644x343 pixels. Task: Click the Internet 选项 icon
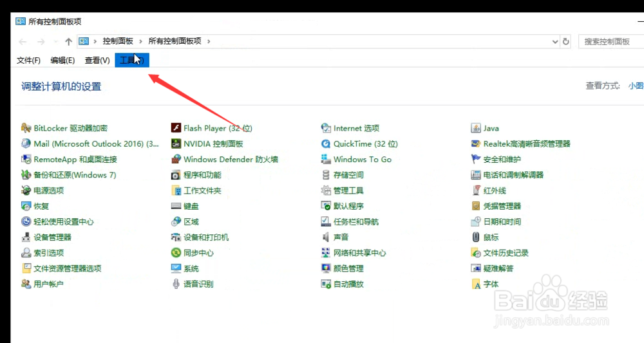(326, 128)
